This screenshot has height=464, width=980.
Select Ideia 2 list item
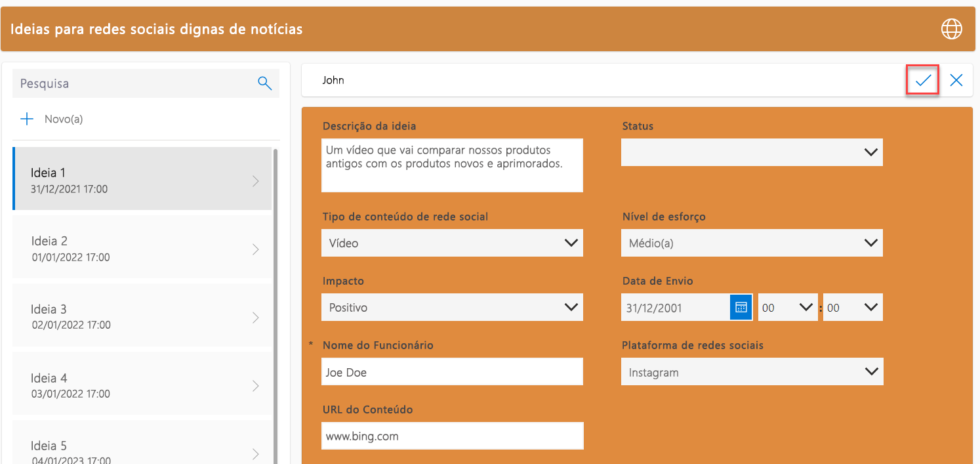[142, 247]
